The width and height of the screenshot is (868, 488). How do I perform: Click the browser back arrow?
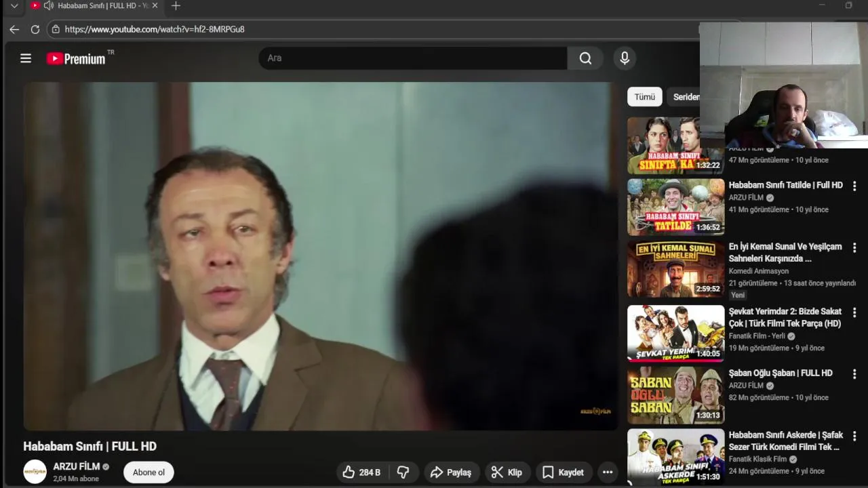click(x=14, y=29)
